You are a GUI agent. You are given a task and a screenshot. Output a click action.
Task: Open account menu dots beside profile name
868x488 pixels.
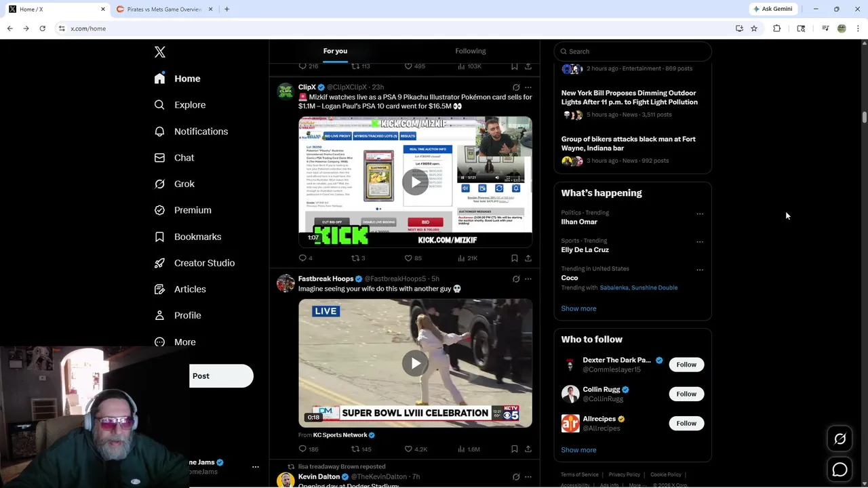click(256, 467)
